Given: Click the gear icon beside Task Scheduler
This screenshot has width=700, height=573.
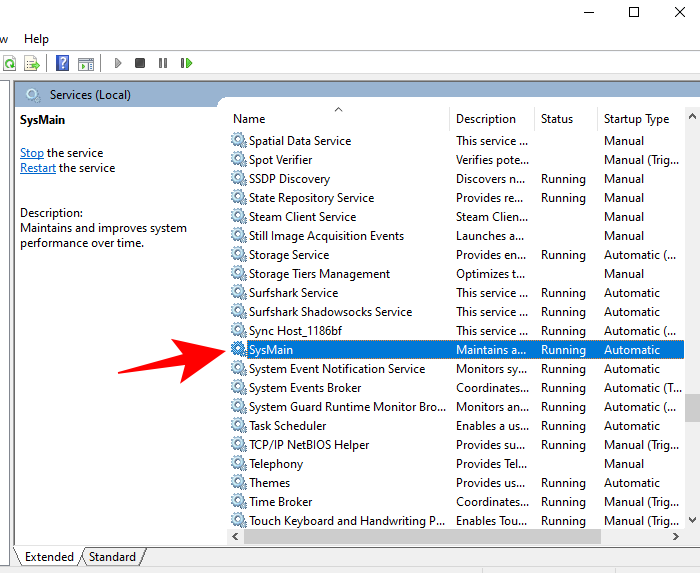Looking at the screenshot, I should click(239, 425).
